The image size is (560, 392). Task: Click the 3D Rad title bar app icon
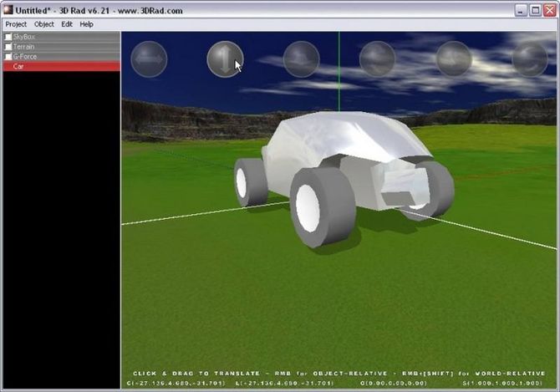click(x=8, y=10)
